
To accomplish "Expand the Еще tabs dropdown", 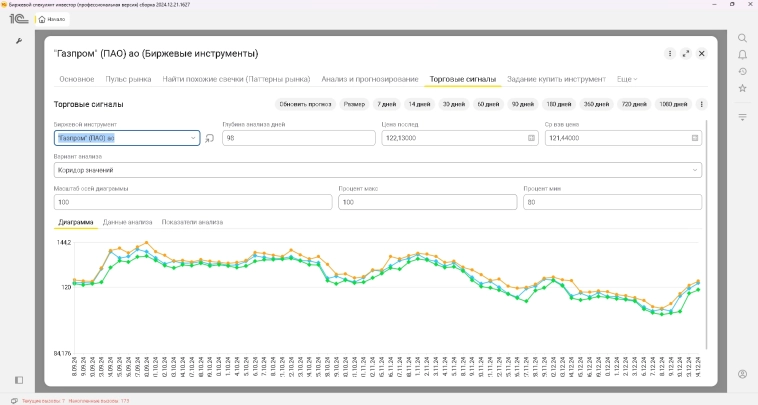I will coord(627,78).
